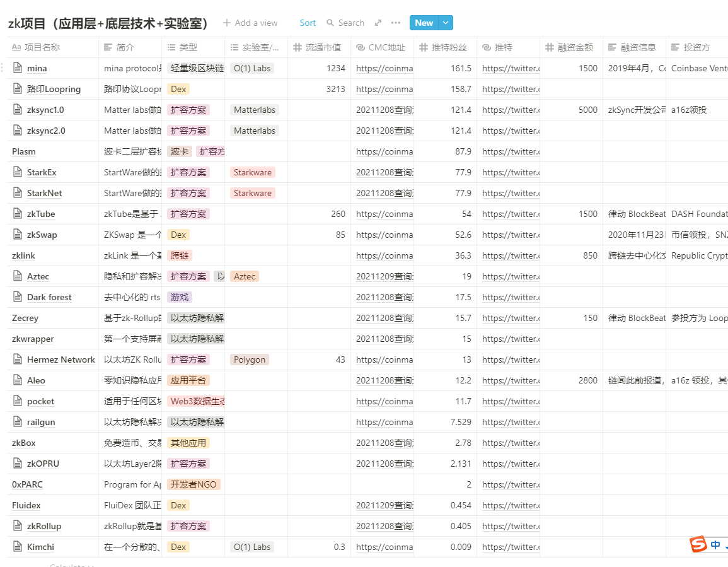Click page icon beside zkRollup
The height and width of the screenshot is (567, 728).
[x=18, y=526]
